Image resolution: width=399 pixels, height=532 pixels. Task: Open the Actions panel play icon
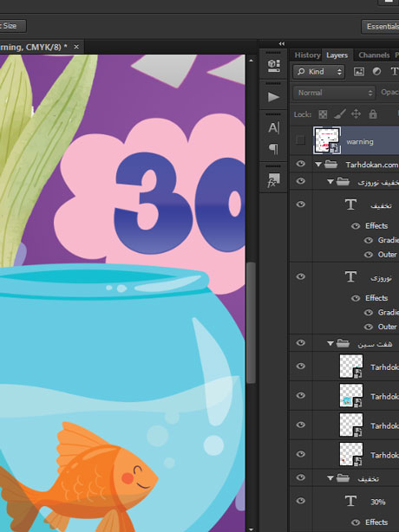(x=274, y=97)
